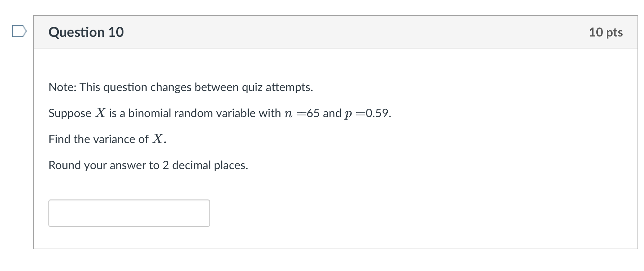Place cursor in the response text box
Image resolution: width=644 pixels, height=271 pixels.
(129, 213)
